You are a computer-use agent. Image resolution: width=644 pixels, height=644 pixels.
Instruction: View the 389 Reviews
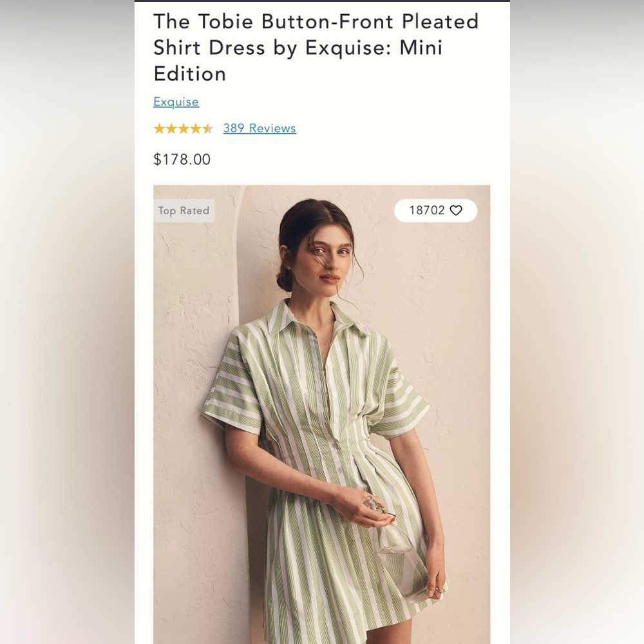pos(260,128)
